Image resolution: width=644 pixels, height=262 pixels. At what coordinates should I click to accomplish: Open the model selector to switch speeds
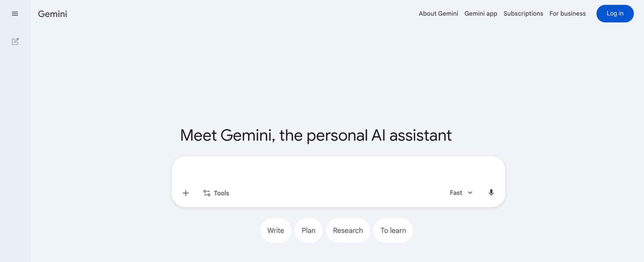tap(461, 192)
